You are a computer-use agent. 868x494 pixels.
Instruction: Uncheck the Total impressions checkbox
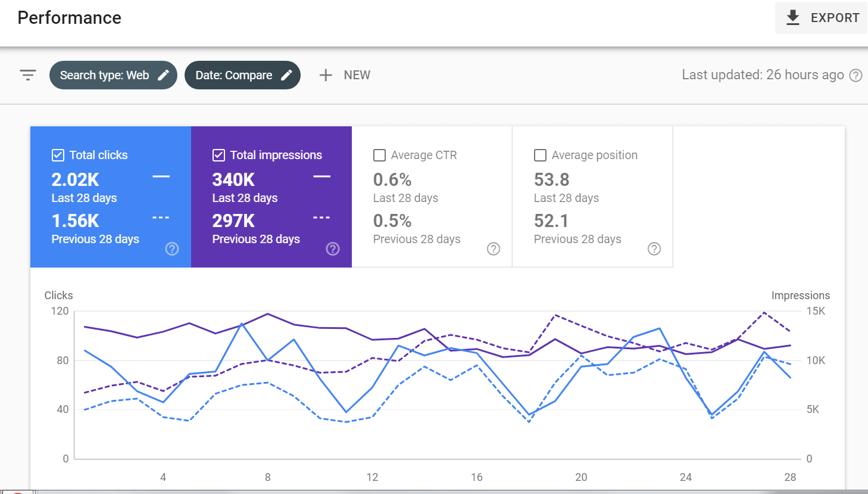pyautogui.click(x=218, y=155)
